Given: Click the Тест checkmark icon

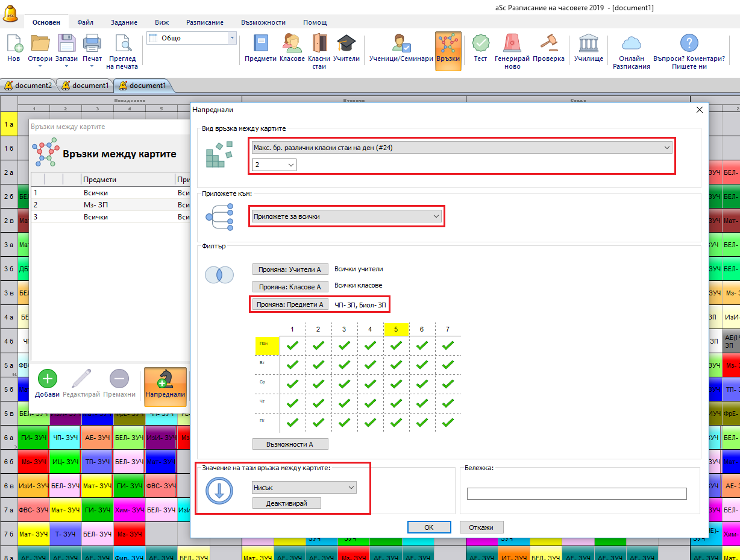Looking at the screenshot, I should [x=480, y=48].
